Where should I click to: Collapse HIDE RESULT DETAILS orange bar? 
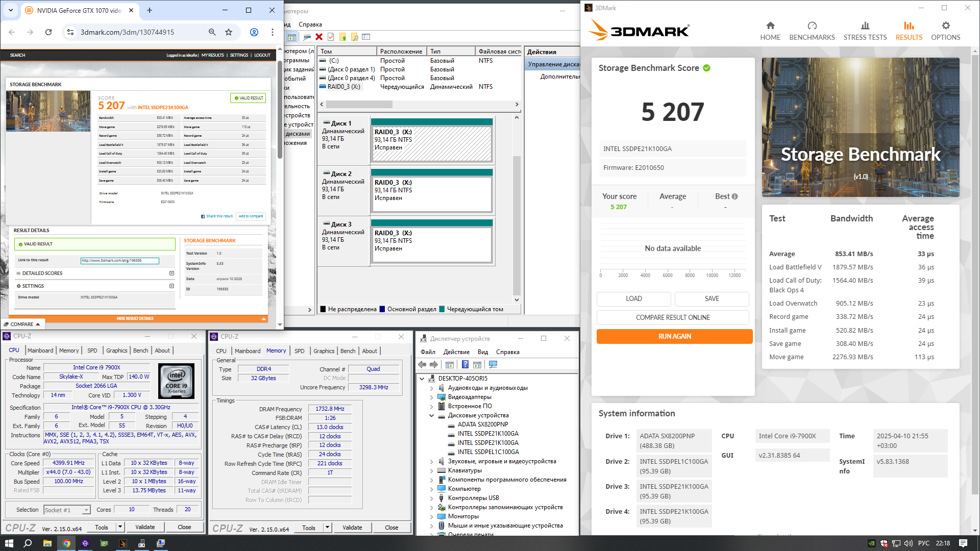coord(138,318)
